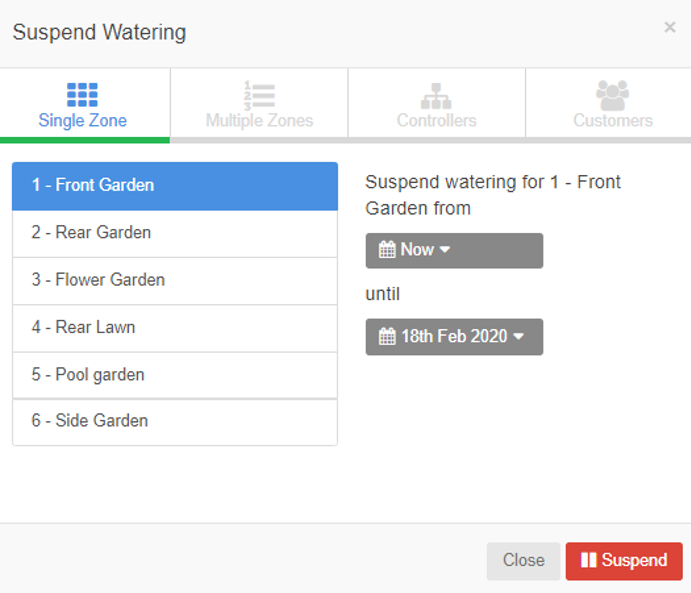
Task: Click calendar icon beside 18th Feb 2020
Action: [387, 337]
